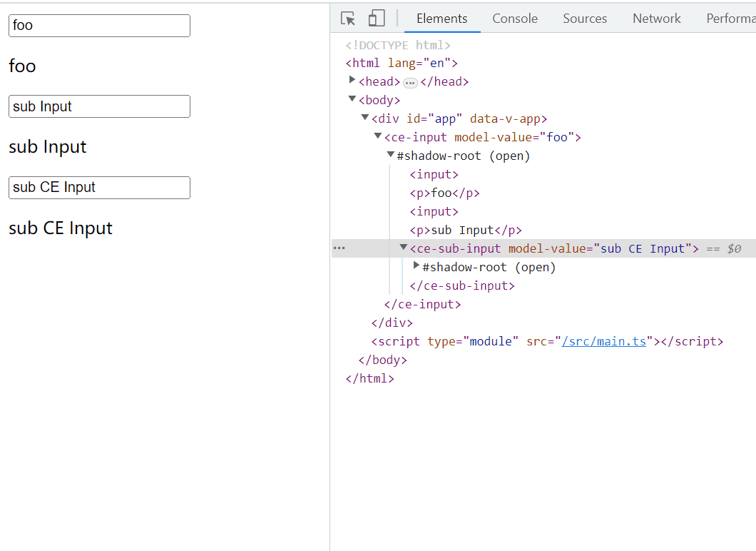Screen dimensions: 756x551
Task: Expand the head element node
Action: pyautogui.click(x=352, y=80)
